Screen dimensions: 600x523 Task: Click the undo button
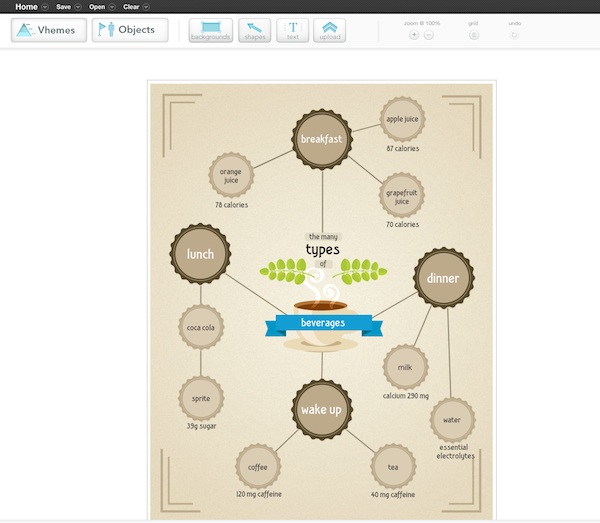click(514, 35)
